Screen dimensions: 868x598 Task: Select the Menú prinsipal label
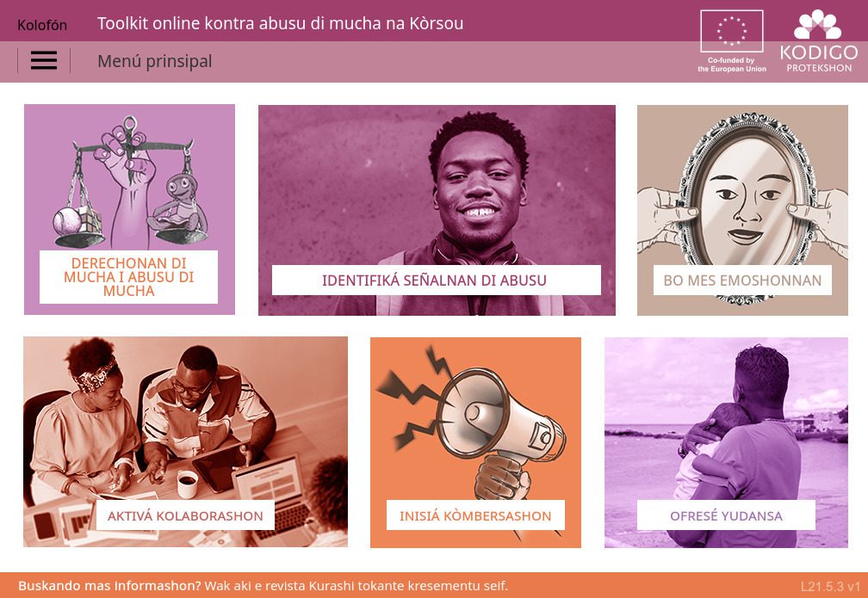[154, 61]
